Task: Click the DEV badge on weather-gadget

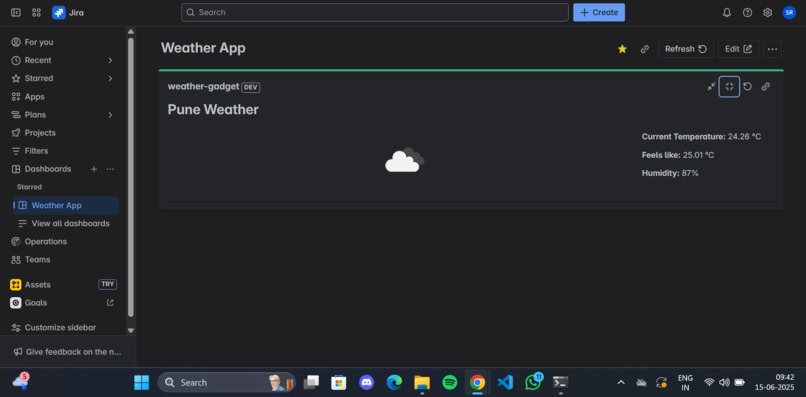Action: pos(250,87)
